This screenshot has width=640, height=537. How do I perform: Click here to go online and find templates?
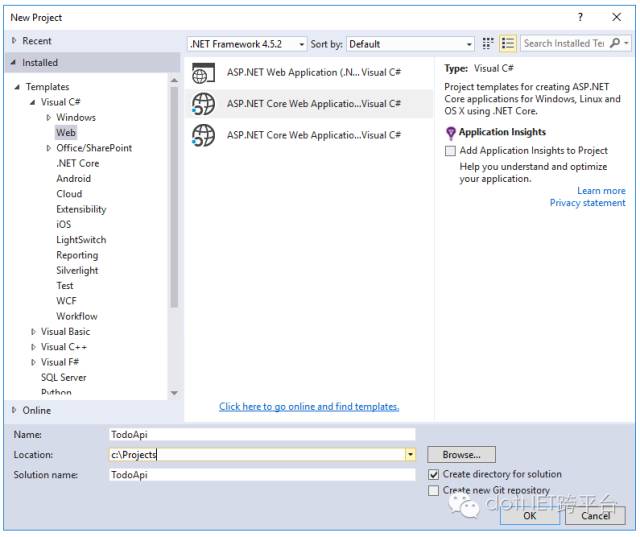pos(309,406)
